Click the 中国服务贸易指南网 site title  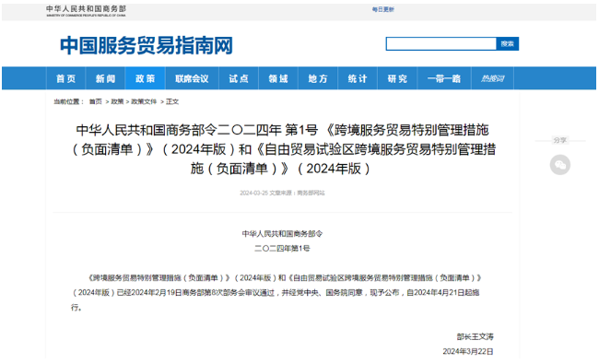click(x=147, y=46)
